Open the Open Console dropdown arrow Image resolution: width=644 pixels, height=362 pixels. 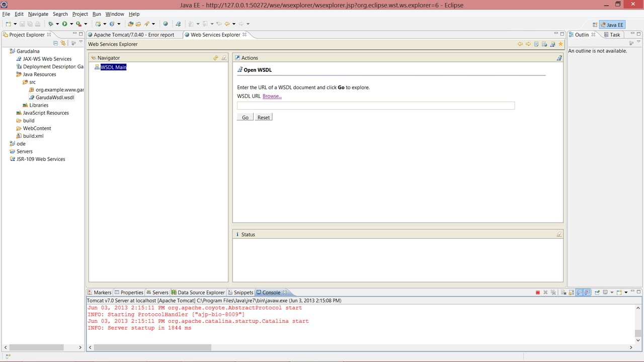point(626,293)
